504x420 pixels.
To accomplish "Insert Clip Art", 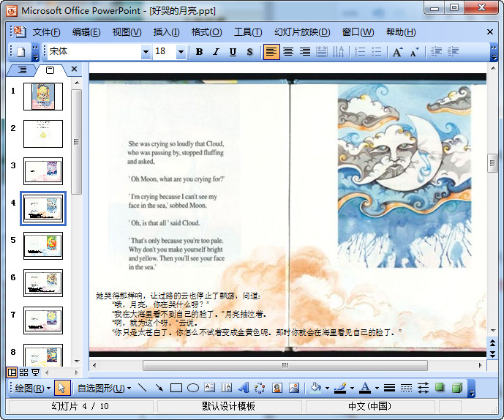I will click(277, 388).
